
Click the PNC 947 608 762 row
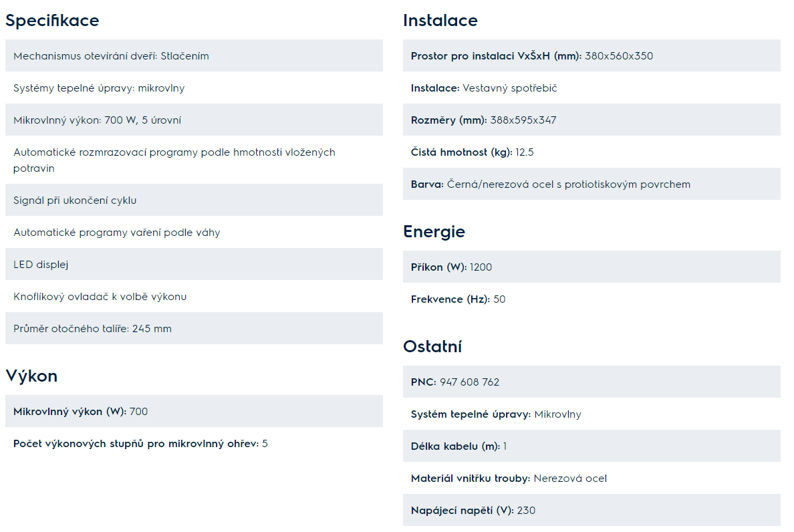[x=591, y=382]
